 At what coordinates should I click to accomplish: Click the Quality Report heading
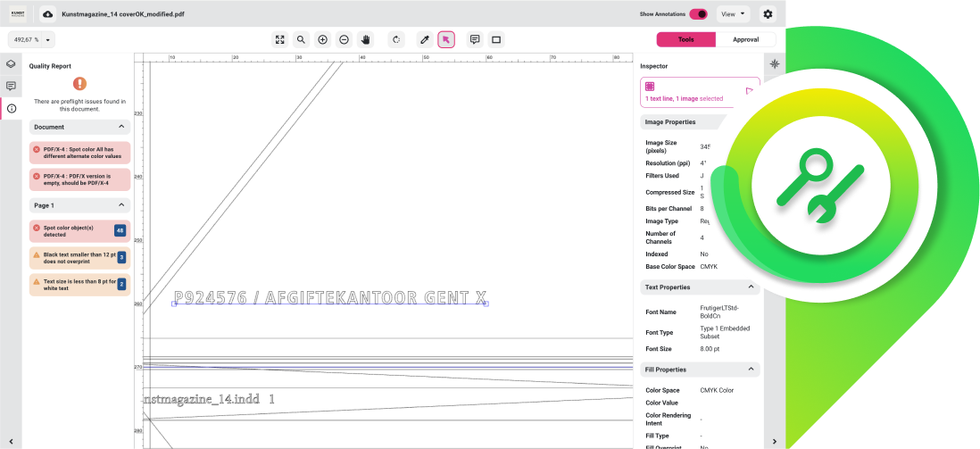tap(50, 66)
